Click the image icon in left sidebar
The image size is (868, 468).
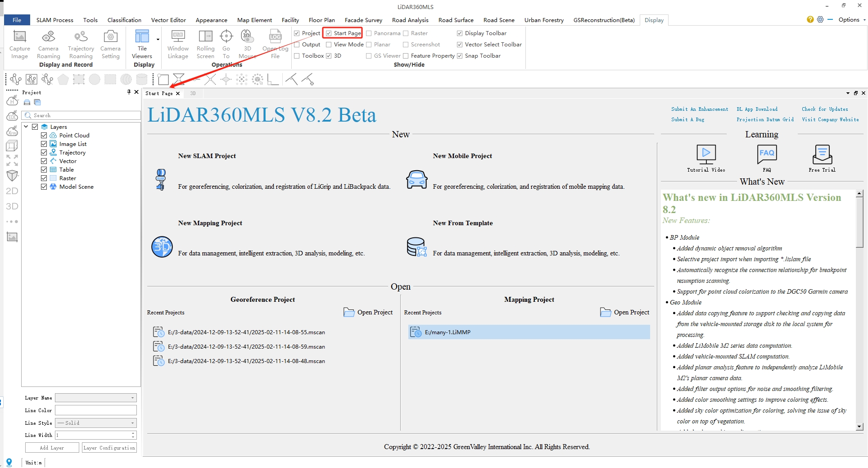pyautogui.click(x=12, y=237)
